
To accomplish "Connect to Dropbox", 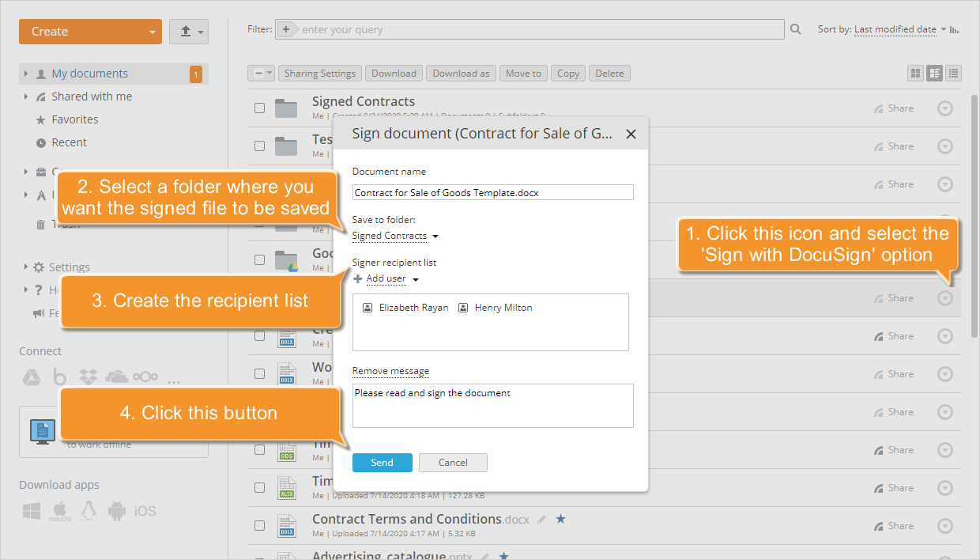I will click(x=89, y=377).
